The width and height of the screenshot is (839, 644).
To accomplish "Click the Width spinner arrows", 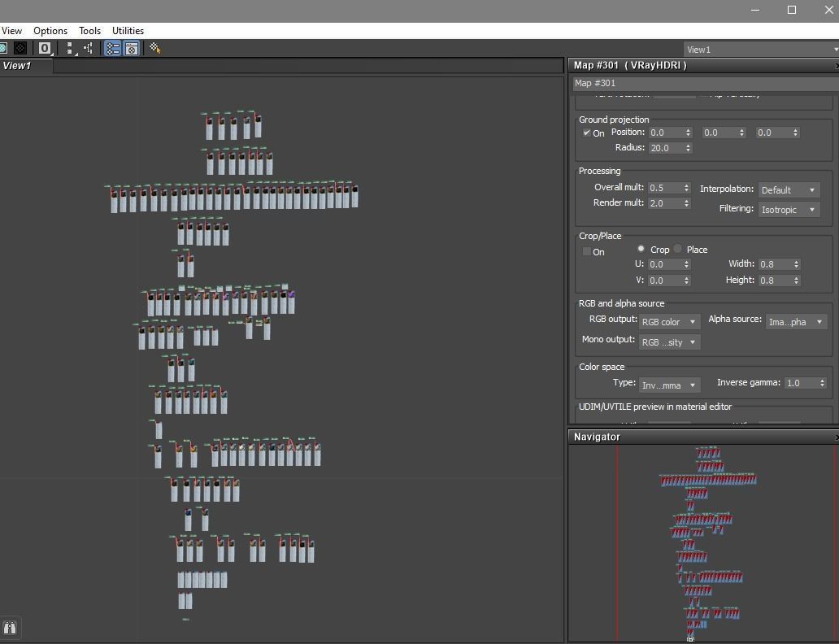I will point(796,264).
